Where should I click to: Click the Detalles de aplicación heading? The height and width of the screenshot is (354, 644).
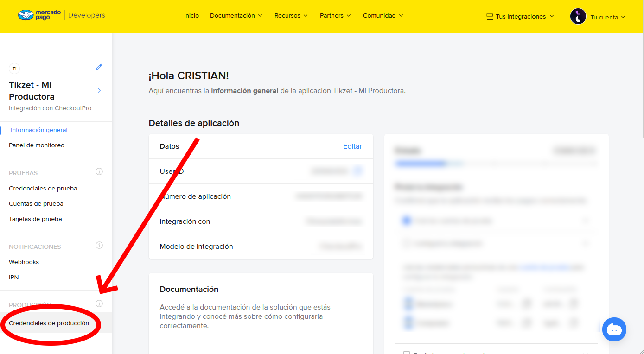(194, 123)
